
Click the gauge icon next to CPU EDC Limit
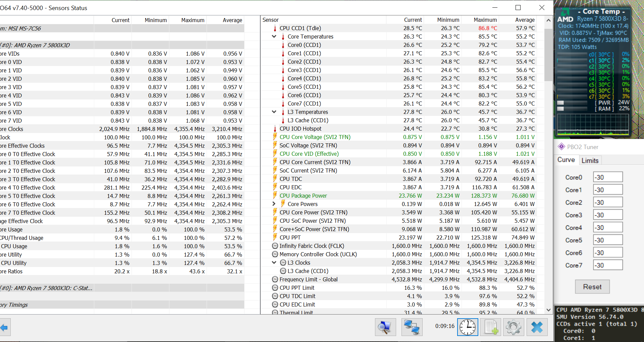click(275, 304)
